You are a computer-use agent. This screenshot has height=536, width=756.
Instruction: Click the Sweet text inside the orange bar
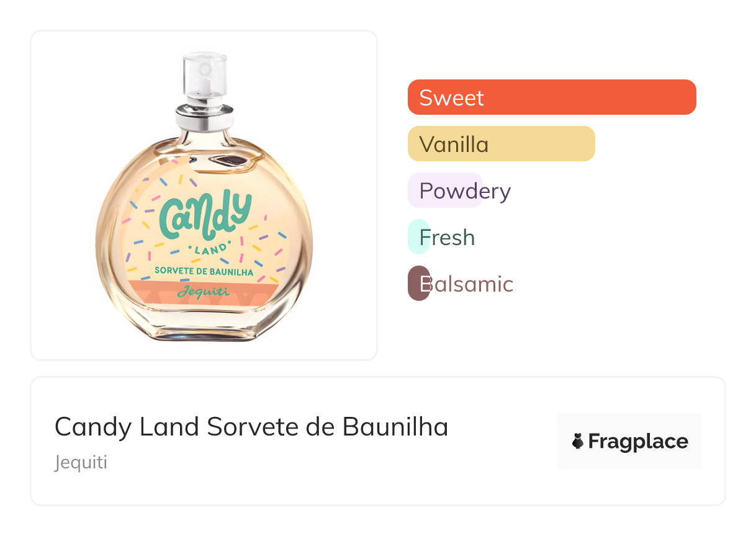[451, 98]
